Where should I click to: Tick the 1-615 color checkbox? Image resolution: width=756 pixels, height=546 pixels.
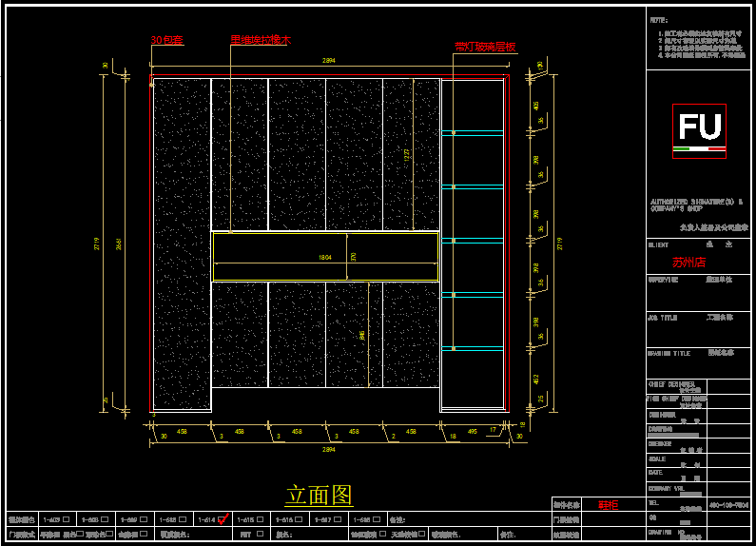261,520
